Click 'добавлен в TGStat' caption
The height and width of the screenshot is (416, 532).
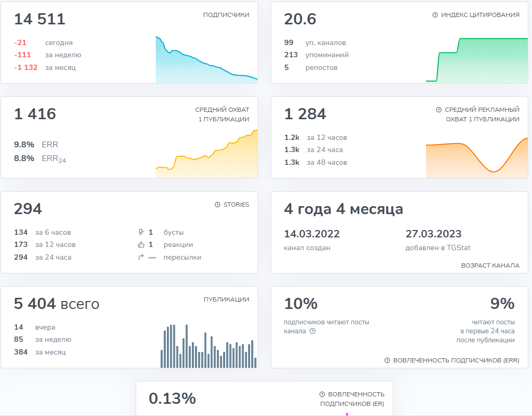(438, 247)
